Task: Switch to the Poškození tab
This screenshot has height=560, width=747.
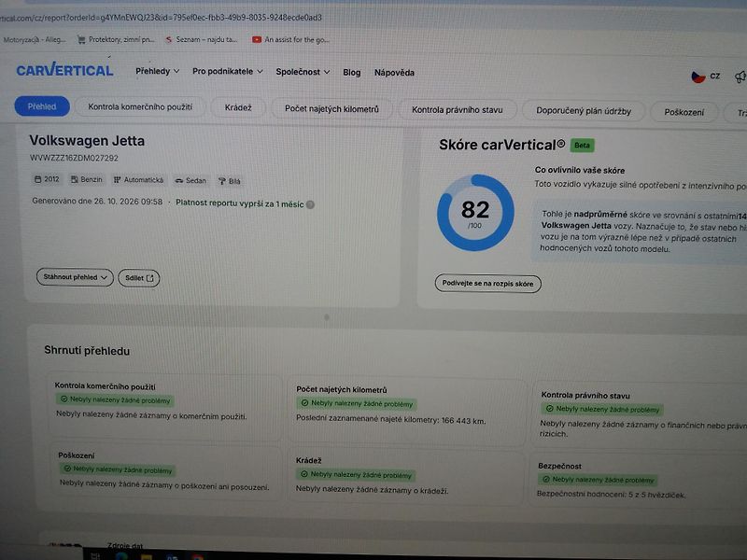Action: [x=684, y=112]
